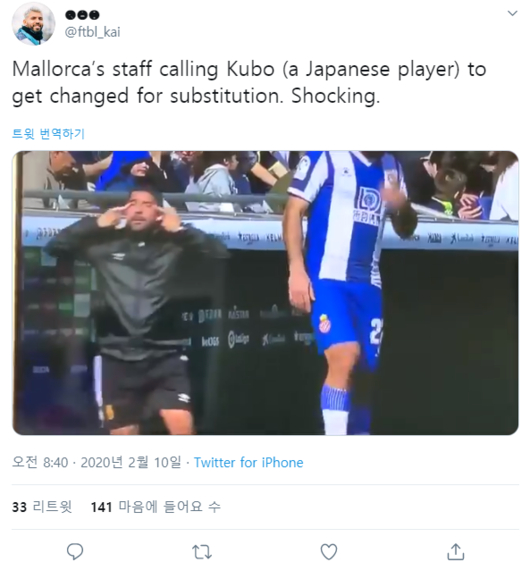This screenshot has height=562, width=530.
Task: Like the tweet with the heart icon
Action: click(329, 552)
